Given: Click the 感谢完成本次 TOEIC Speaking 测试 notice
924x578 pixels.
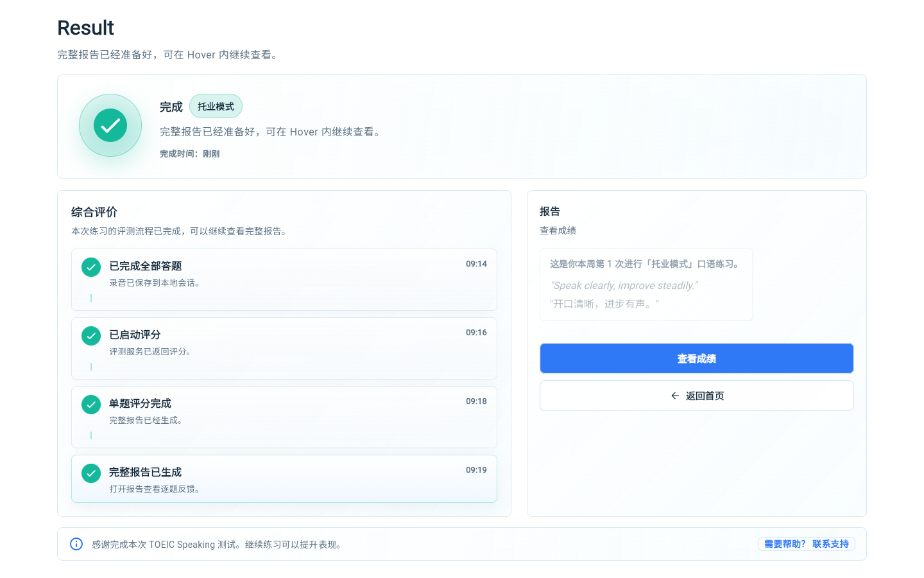Looking at the screenshot, I should pos(218,544).
